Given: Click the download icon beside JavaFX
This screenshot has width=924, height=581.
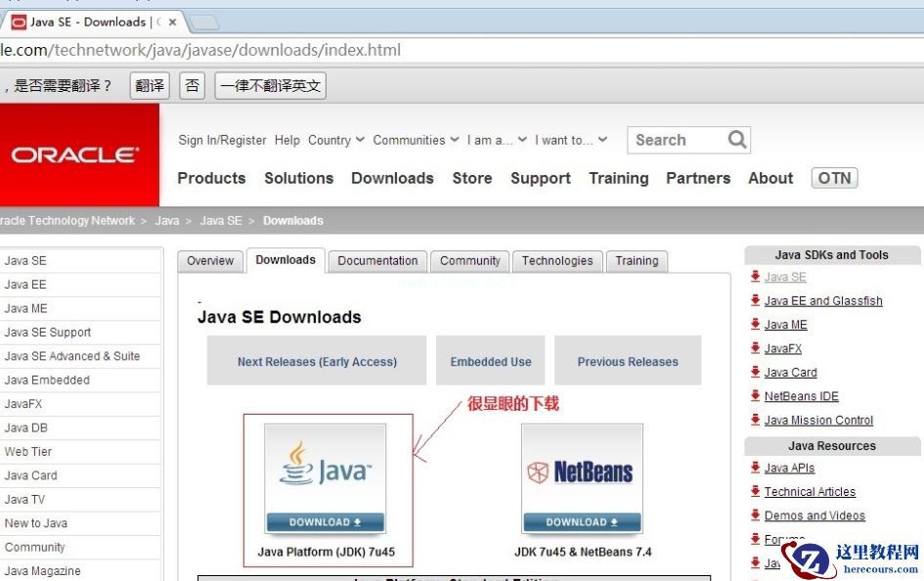Looking at the screenshot, I should (756, 348).
